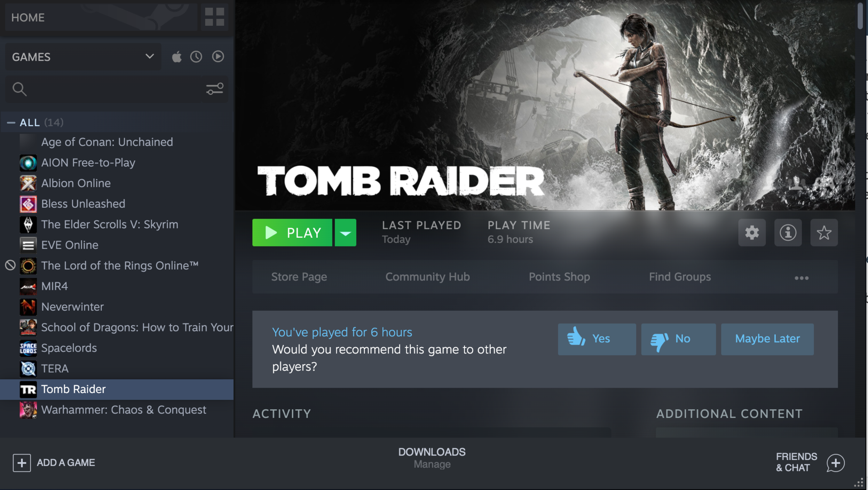Expand the GAMES category dropdown
The height and width of the screenshot is (490, 868).
coord(84,57)
